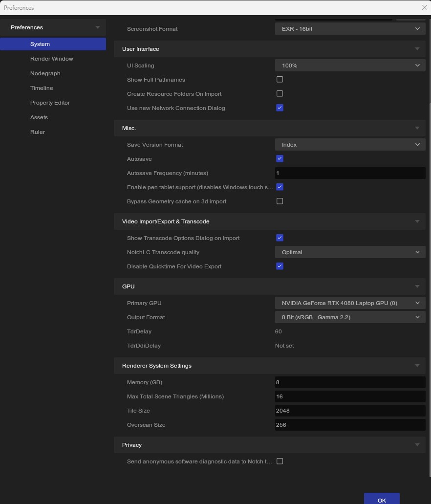
Task: Collapse the GPU section
Action: coord(417,286)
